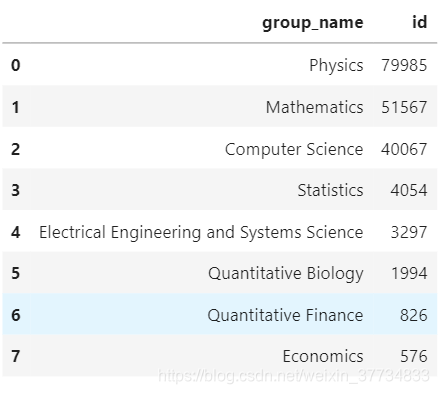The image size is (439, 394).
Task: Click row index 0
Action: [16, 65]
